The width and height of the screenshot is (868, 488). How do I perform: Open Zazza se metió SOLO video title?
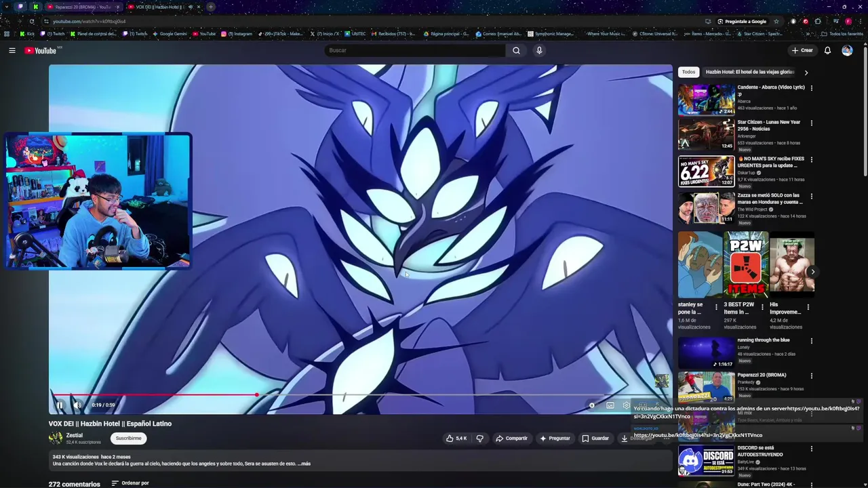[x=770, y=199]
